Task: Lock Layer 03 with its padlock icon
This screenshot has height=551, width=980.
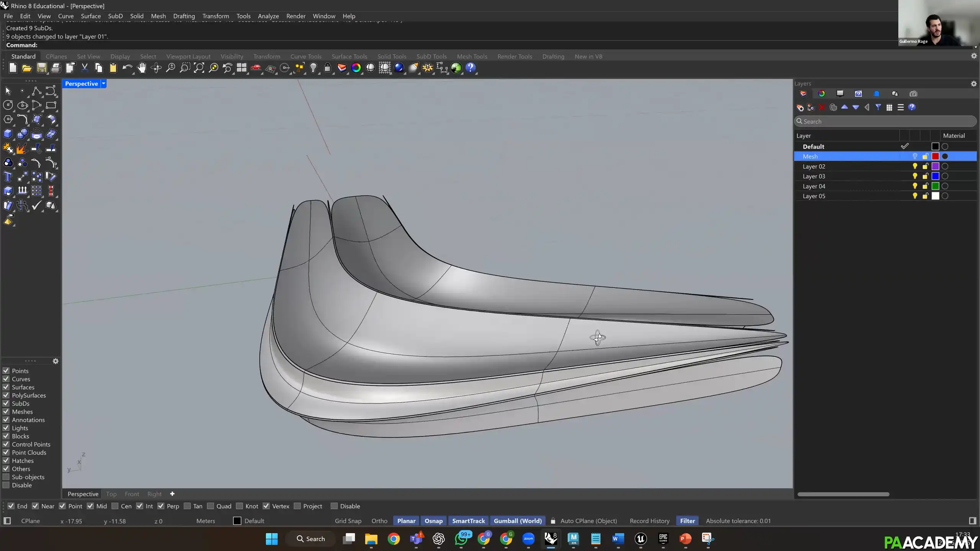Action: pos(925,176)
